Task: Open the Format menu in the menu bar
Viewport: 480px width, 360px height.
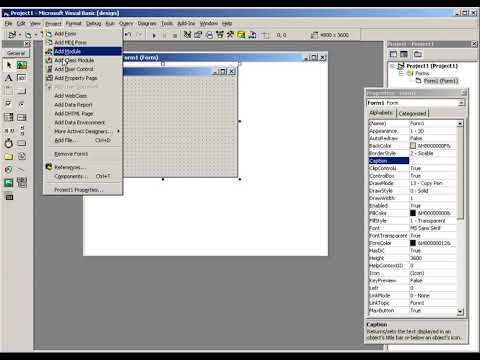Action: 73,23
